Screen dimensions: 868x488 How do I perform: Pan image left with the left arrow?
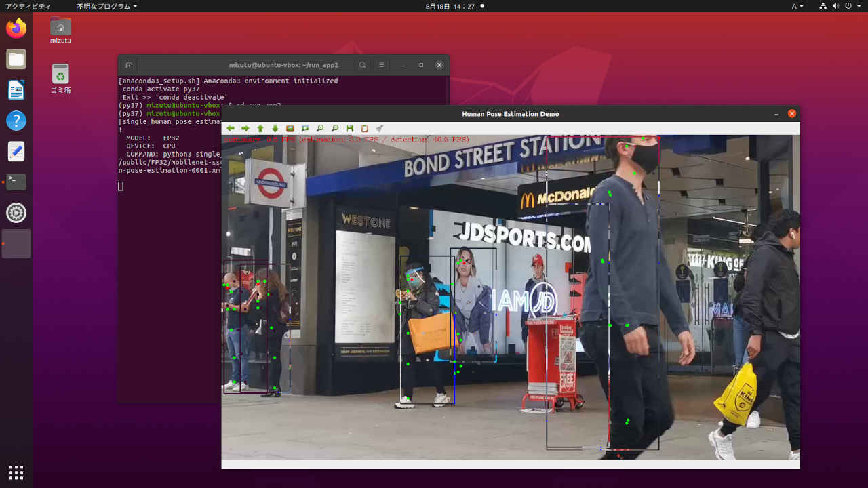231,128
